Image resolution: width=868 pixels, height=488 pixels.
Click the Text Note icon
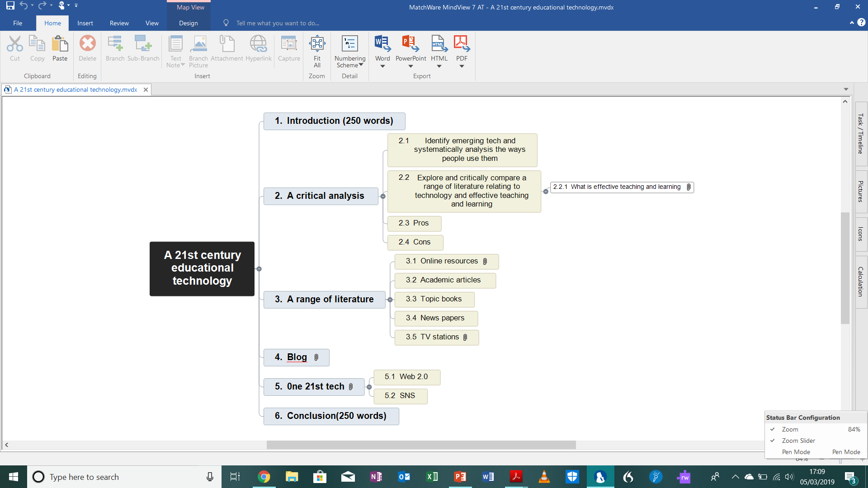(x=175, y=44)
